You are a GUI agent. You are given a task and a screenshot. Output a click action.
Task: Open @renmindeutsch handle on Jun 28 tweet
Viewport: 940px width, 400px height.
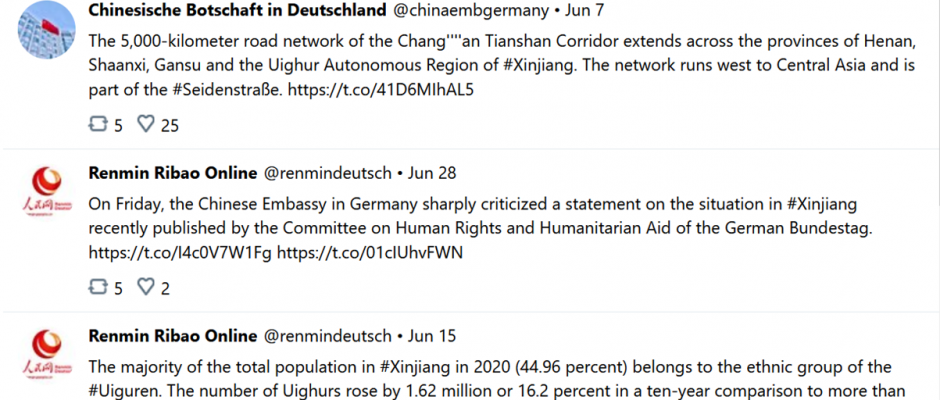pos(327,173)
